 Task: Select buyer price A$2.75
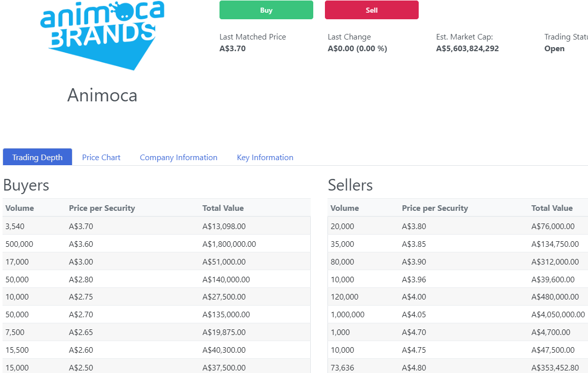(x=81, y=297)
